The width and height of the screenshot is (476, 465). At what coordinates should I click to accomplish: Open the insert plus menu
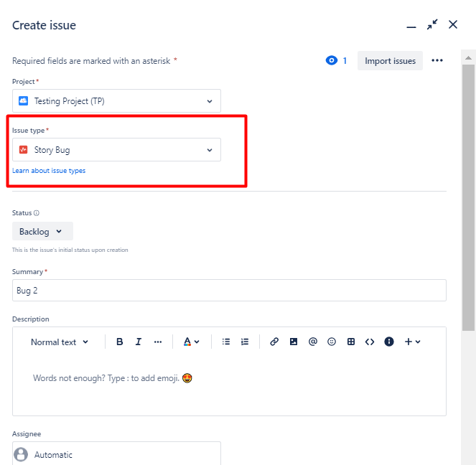coord(412,342)
